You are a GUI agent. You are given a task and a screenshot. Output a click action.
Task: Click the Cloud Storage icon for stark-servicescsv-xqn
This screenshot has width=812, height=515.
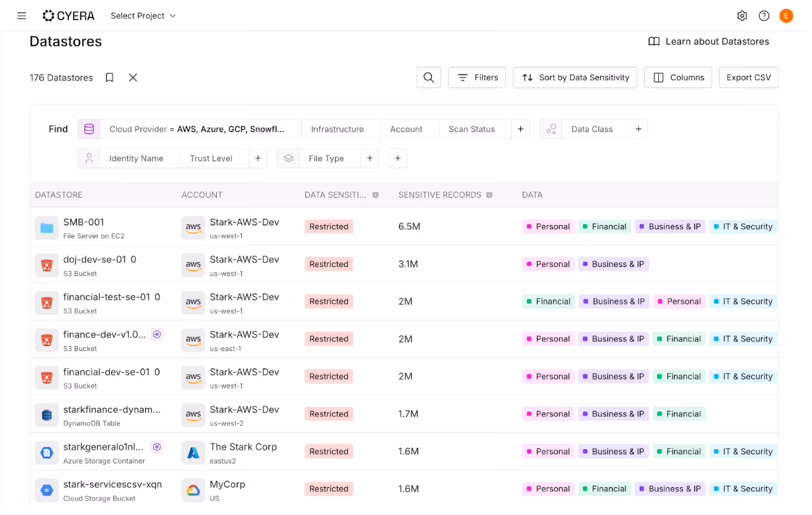pos(46,489)
